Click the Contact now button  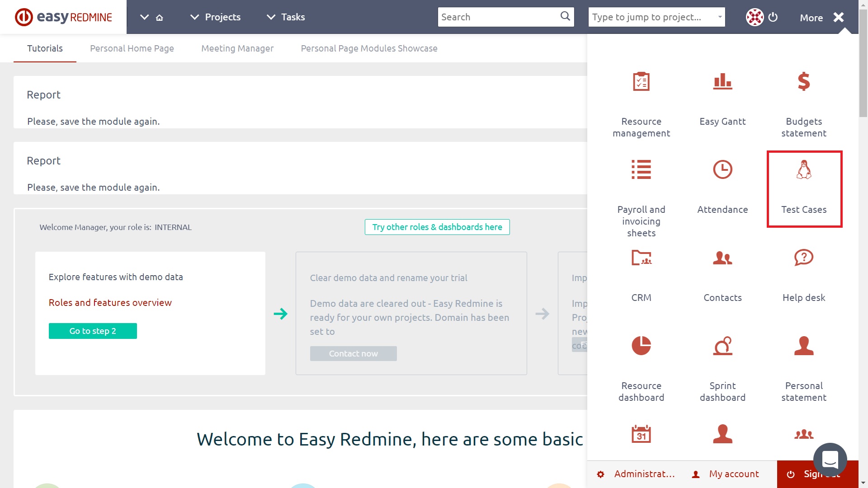pyautogui.click(x=353, y=353)
